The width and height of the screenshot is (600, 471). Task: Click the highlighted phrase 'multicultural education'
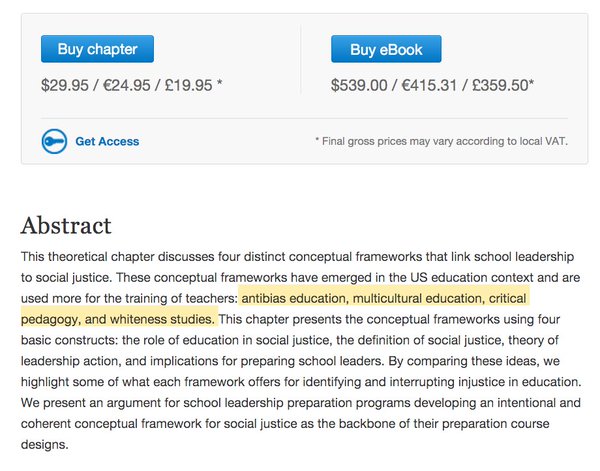click(418, 298)
